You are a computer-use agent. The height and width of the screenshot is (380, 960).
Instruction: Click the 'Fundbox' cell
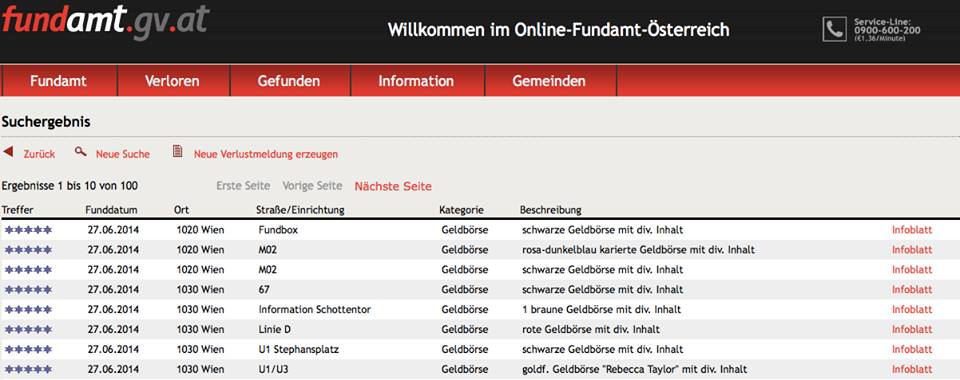pos(279,230)
